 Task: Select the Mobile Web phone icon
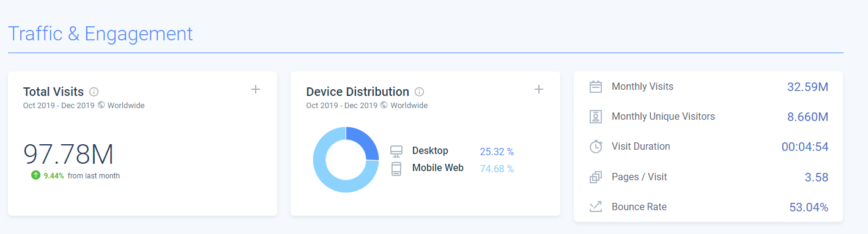point(396,169)
